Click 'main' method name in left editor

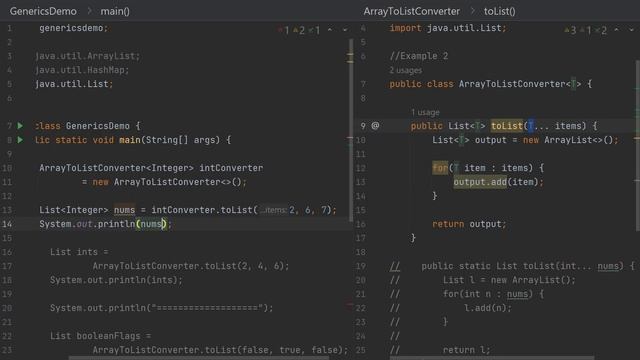[x=129, y=140]
